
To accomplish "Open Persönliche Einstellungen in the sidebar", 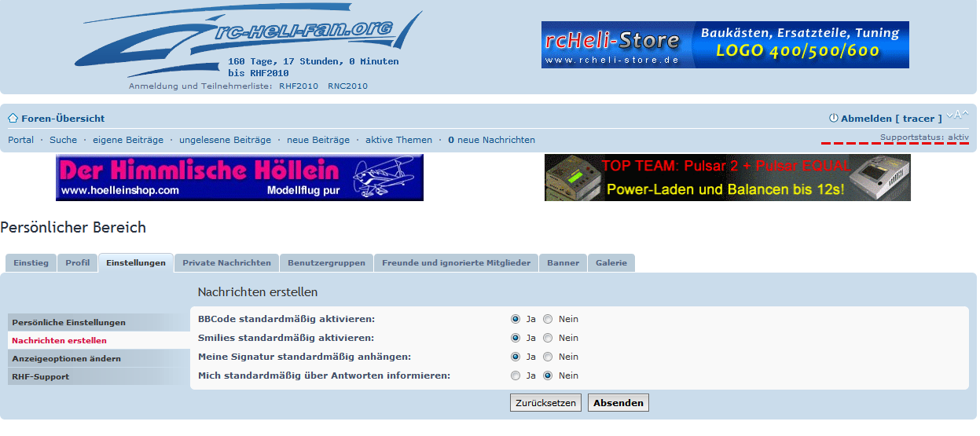I will coord(69,322).
